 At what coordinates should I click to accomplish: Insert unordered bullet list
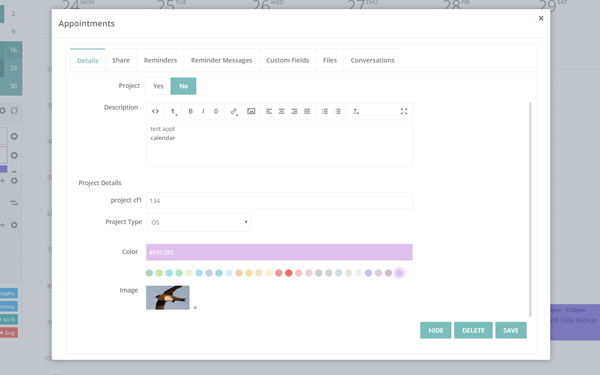tap(324, 111)
